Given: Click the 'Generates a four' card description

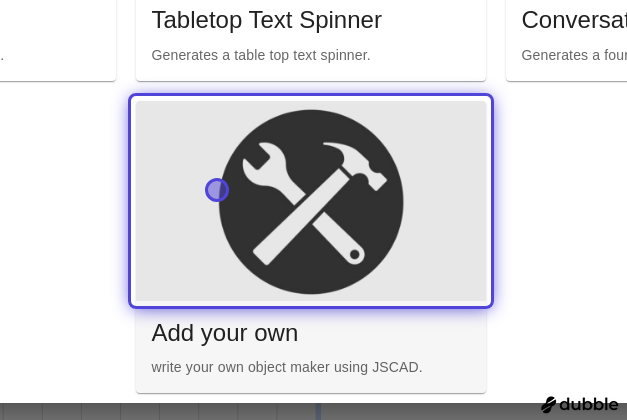Looking at the screenshot, I should pos(574,55).
